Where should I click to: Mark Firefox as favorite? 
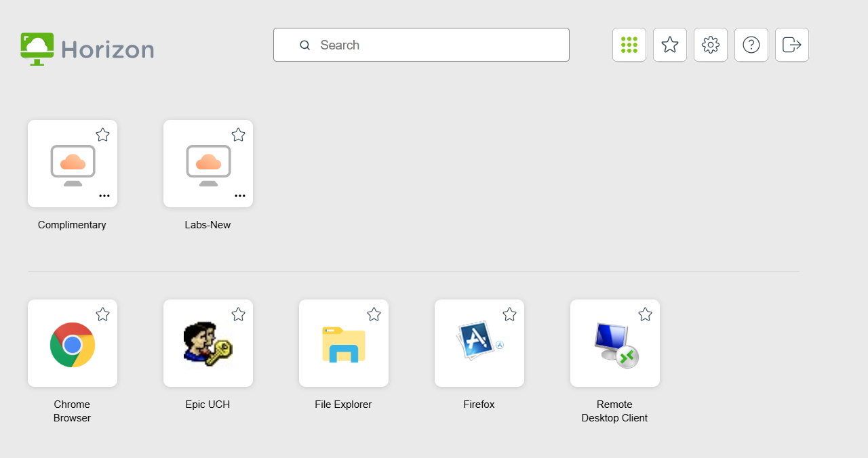(509, 314)
